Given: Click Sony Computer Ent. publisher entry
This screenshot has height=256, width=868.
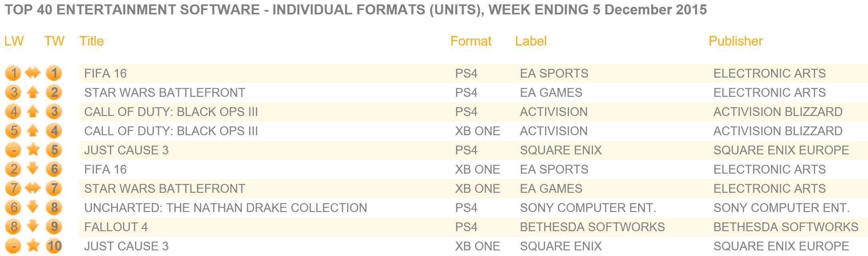Looking at the screenshot, I should tap(781, 208).
